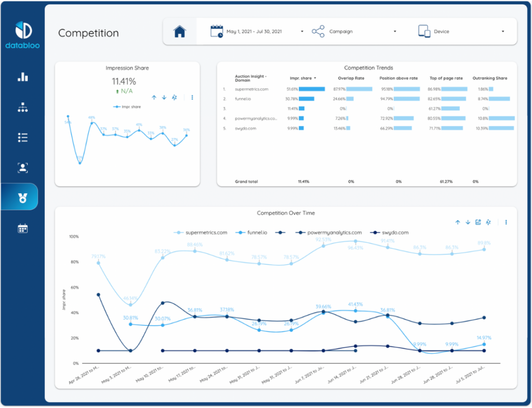Select the supermetrics.com row in Competition Trends
This screenshot has height=408, width=532.
pyautogui.click(x=251, y=89)
